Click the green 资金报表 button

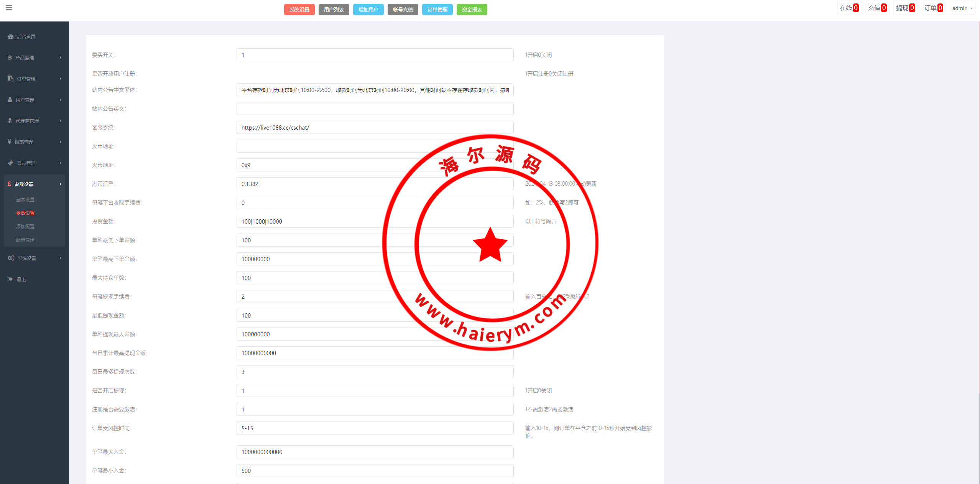[472, 10]
